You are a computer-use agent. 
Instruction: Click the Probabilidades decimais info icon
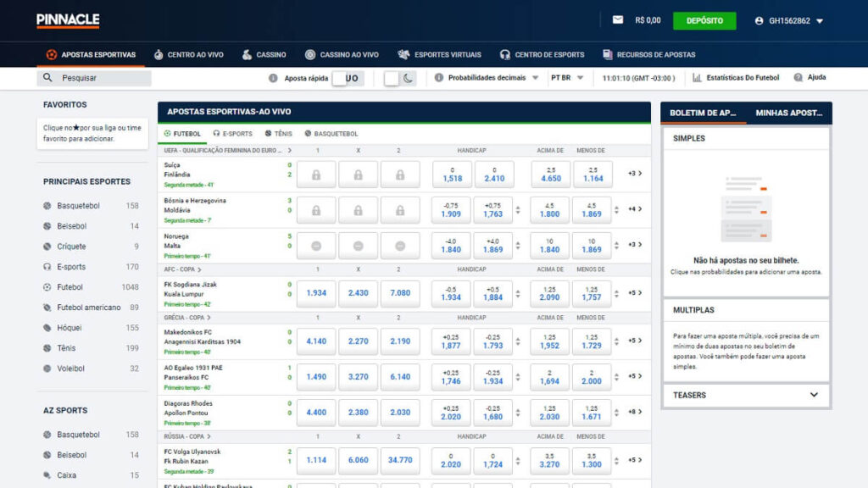coord(439,77)
